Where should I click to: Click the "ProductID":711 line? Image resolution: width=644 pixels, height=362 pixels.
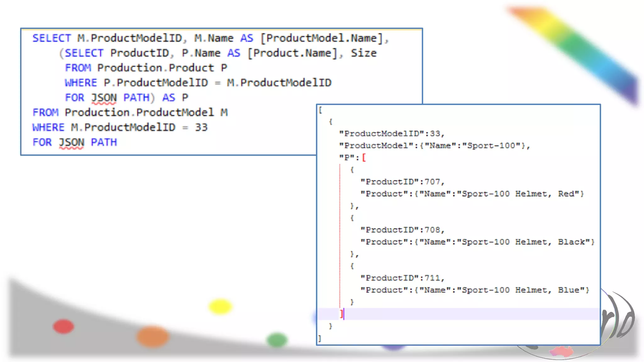pyautogui.click(x=402, y=278)
